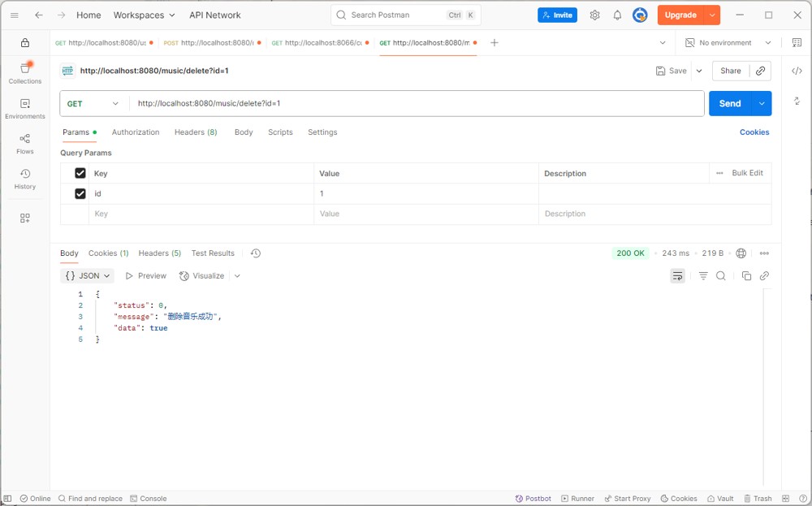
Task: Open Trash in the status bar
Action: 758,499
